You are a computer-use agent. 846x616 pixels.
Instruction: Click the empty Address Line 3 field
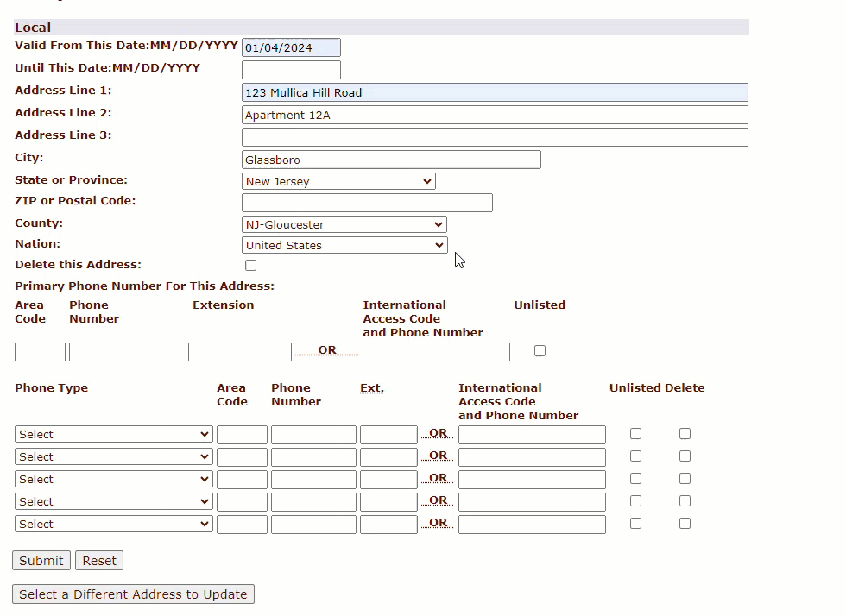coord(495,137)
